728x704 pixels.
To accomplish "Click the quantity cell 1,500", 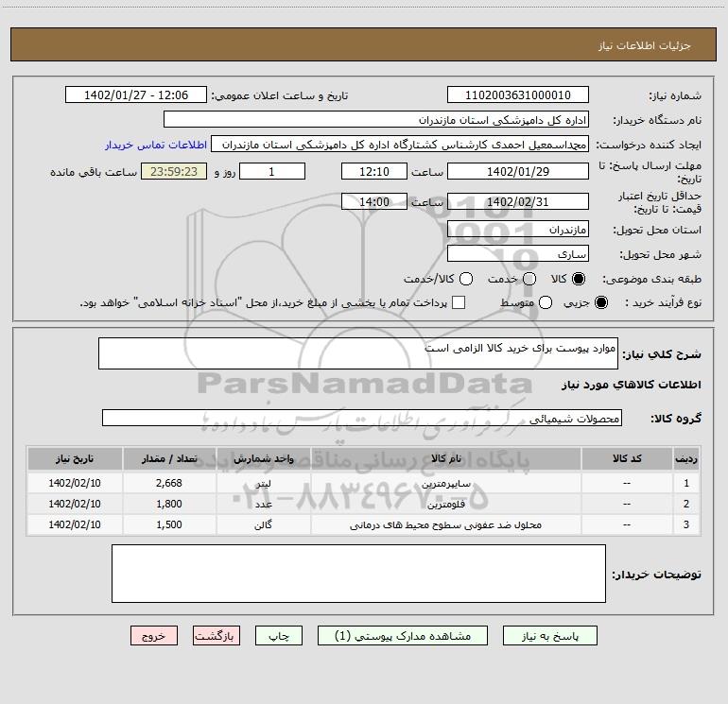I will (x=169, y=524).
